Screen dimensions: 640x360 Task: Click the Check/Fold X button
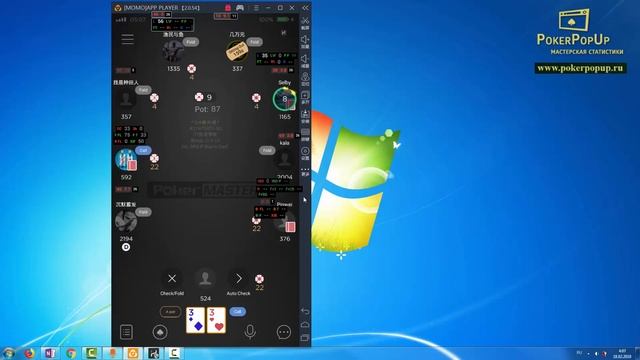pos(172,278)
